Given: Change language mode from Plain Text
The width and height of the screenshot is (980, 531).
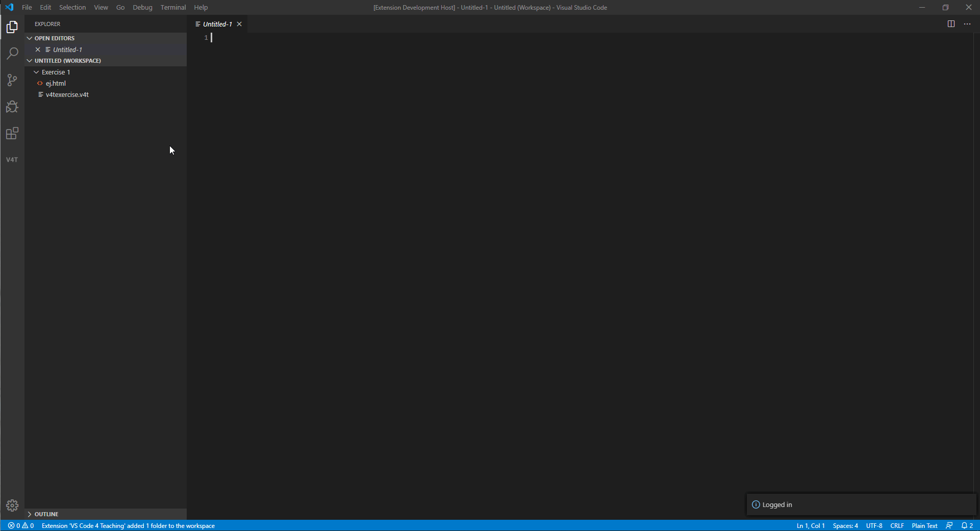Looking at the screenshot, I should (x=924, y=525).
